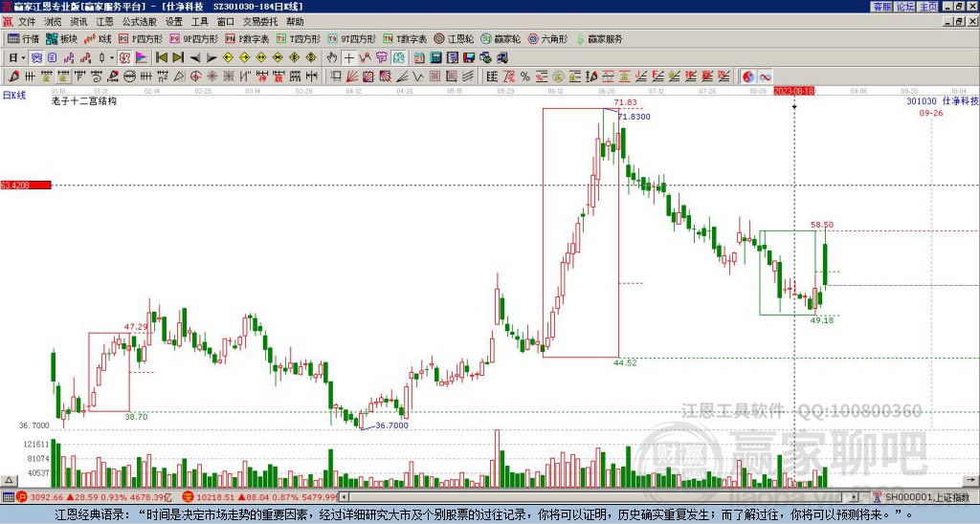The image size is (980, 524).
Task: Click the circled-cross red target tool icon
Action: [x=195, y=76]
